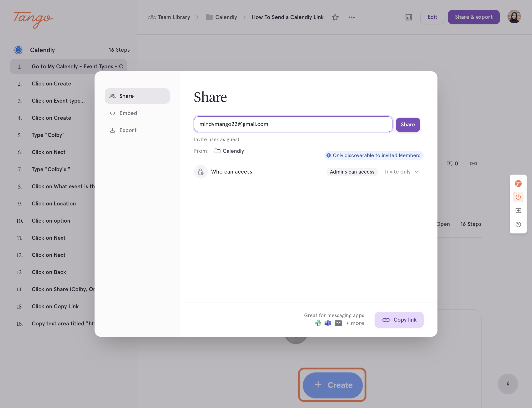Click the info icon on discoverable badge
The height and width of the screenshot is (408, 532).
click(x=328, y=155)
